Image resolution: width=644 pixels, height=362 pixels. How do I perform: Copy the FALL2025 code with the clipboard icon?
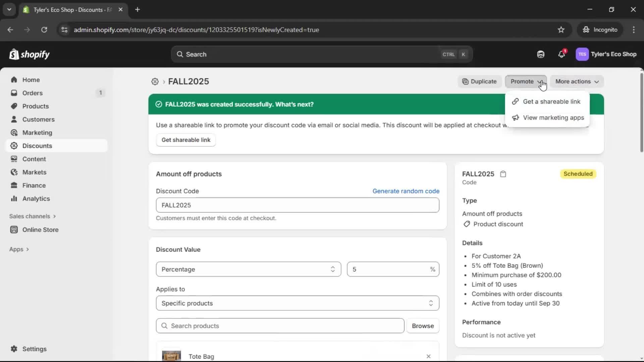(x=503, y=174)
